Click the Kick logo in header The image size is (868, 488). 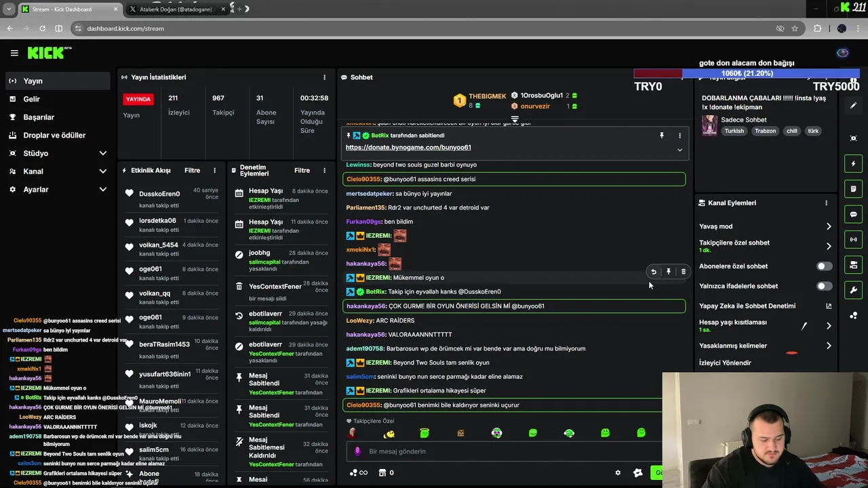[50, 53]
